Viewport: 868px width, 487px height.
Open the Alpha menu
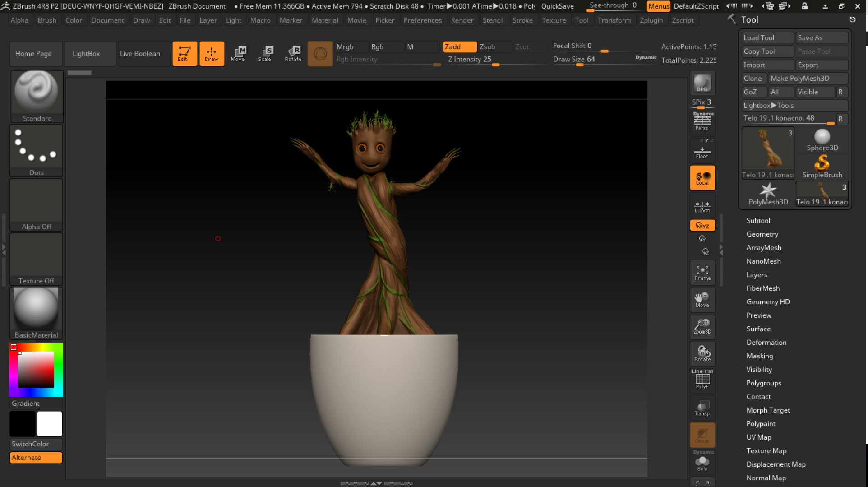[19, 20]
